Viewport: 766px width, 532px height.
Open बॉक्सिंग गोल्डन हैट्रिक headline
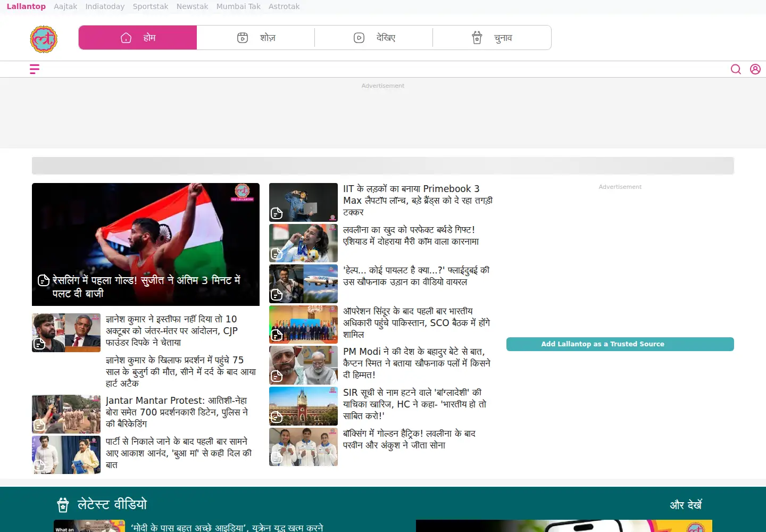(x=410, y=439)
